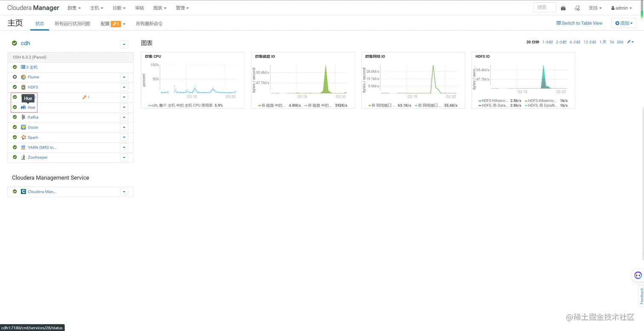The height and width of the screenshot is (331, 644).
Task: Open the 群集 CPU chart
Action: coord(193,80)
